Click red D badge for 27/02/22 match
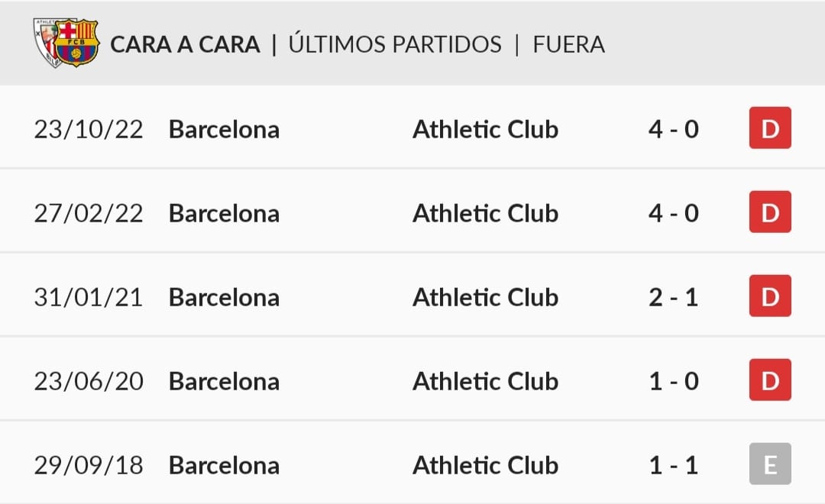 [x=770, y=212]
